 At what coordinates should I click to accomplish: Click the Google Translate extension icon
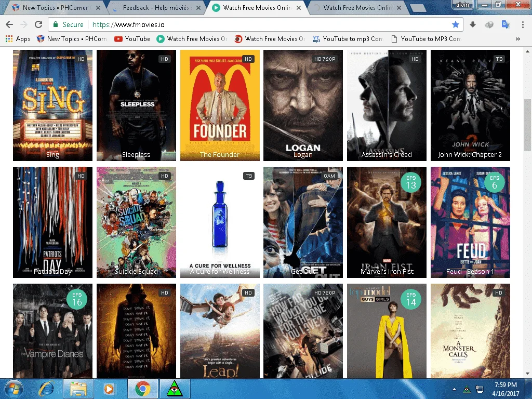click(x=506, y=24)
